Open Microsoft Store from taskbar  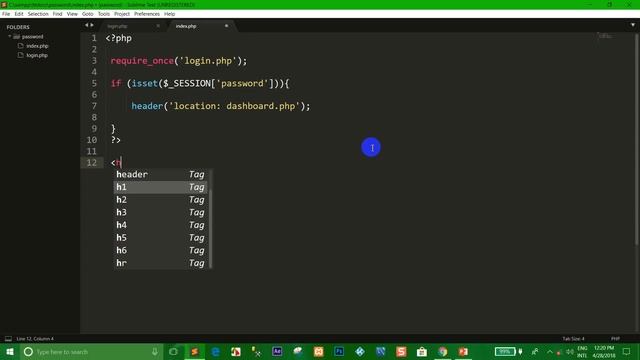pyautogui.click(x=422, y=352)
